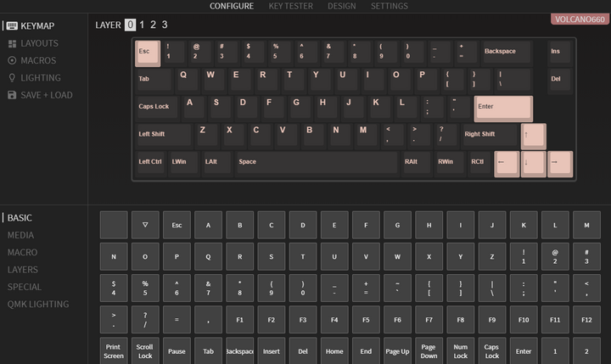Open the Design tab
The width and height of the screenshot is (611, 364).
(x=341, y=6)
